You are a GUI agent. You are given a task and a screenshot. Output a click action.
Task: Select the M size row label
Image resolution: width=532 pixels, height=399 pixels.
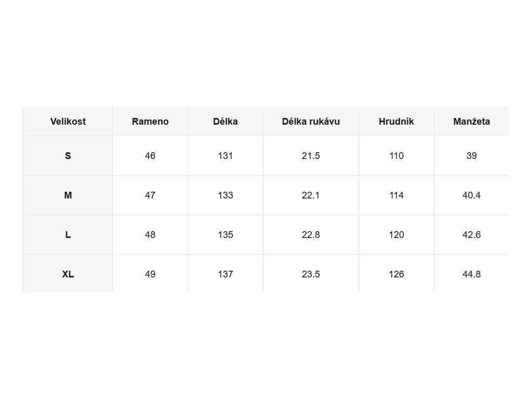coord(68,195)
